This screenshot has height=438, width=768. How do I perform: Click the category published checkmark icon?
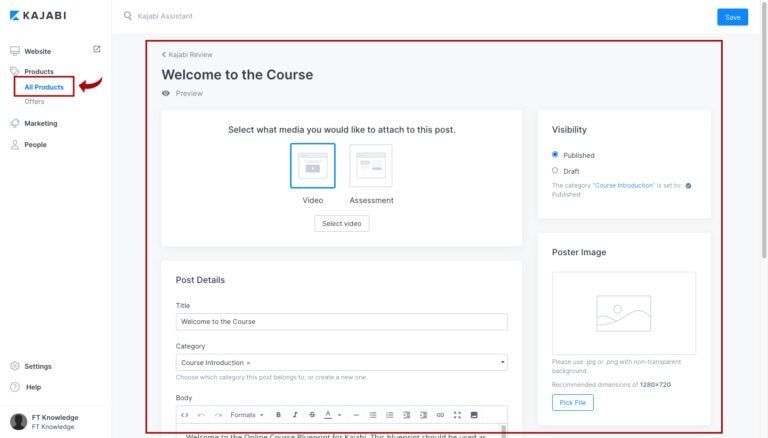[x=688, y=186]
